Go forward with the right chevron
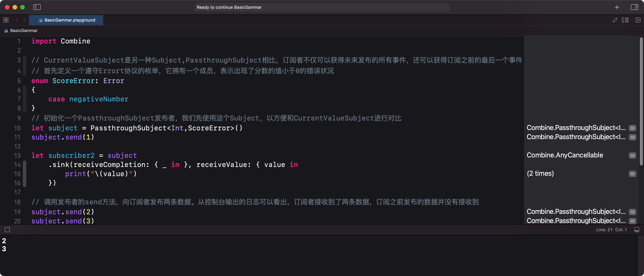The width and height of the screenshot is (644, 276). coord(24,20)
